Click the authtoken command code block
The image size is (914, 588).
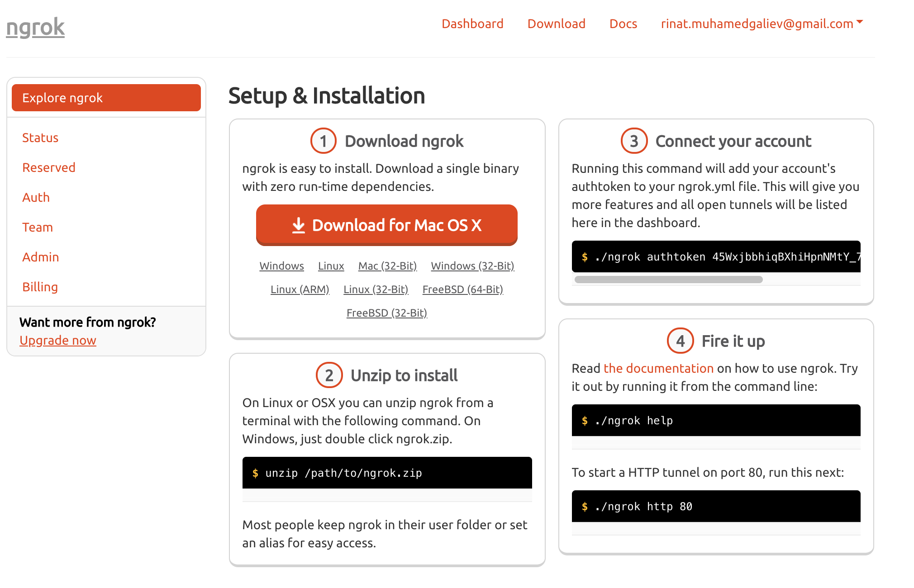(x=716, y=256)
